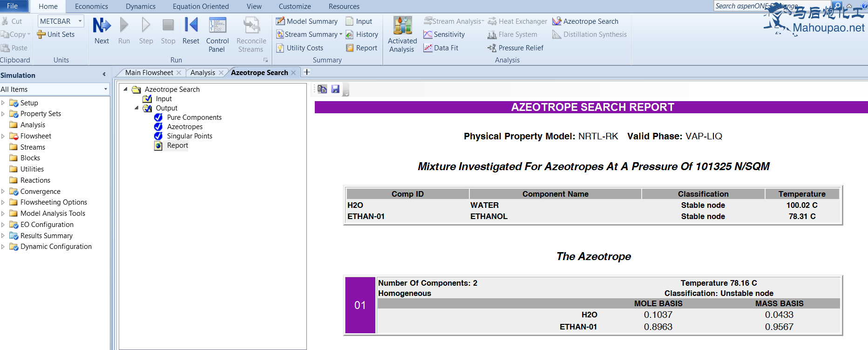Collapse the Output tree node

point(136,108)
